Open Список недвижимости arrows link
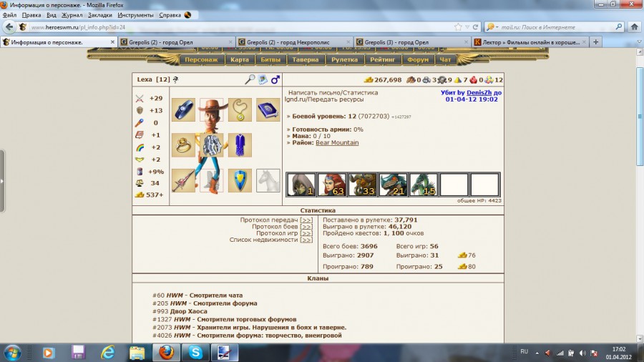Viewport: 644px width, 362px height. [306, 240]
